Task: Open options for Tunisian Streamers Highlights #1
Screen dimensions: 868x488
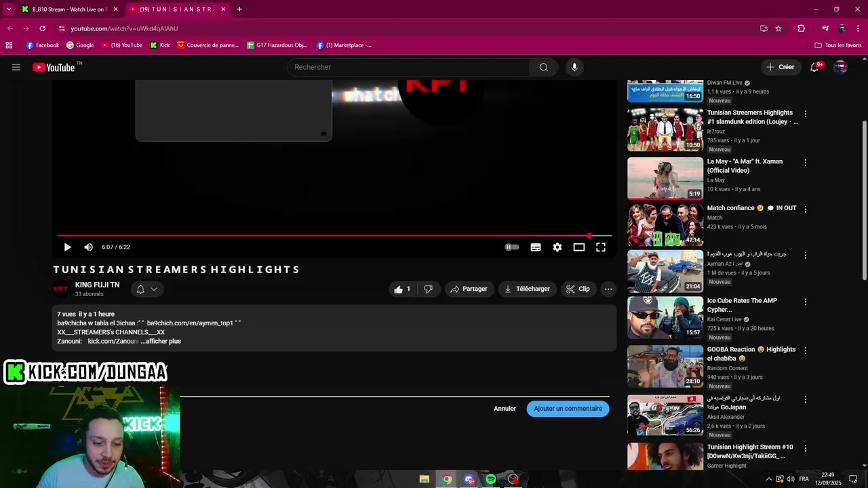Action: point(806,114)
